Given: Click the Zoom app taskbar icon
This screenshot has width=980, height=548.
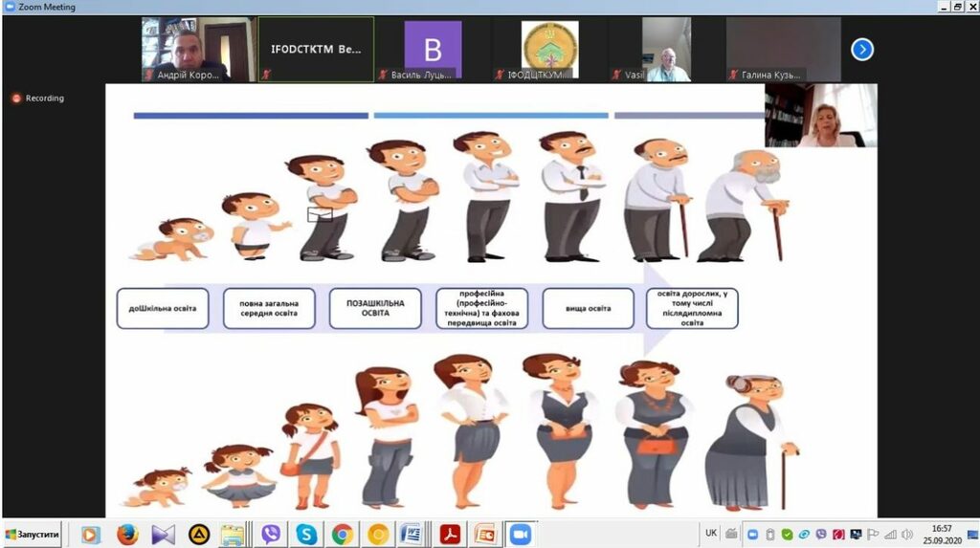Looking at the screenshot, I should tap(520, 535).
